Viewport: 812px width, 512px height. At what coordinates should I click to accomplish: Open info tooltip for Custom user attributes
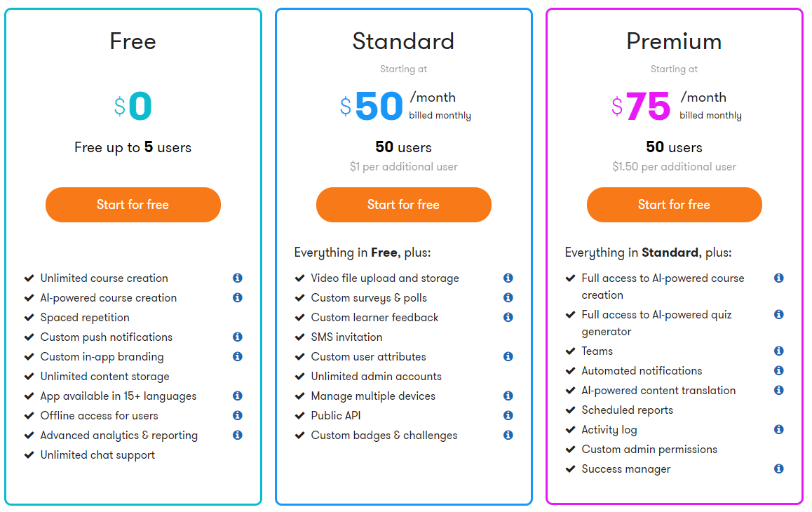tap(508, 357)
